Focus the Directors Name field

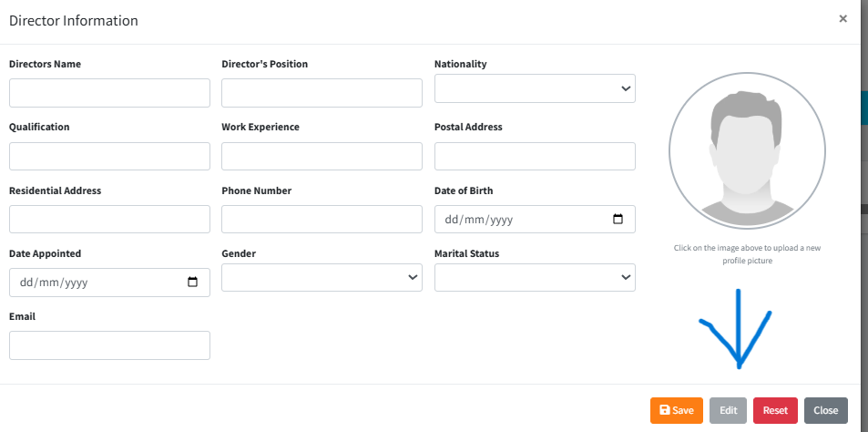pyautogui.click(x=109, y=93)
